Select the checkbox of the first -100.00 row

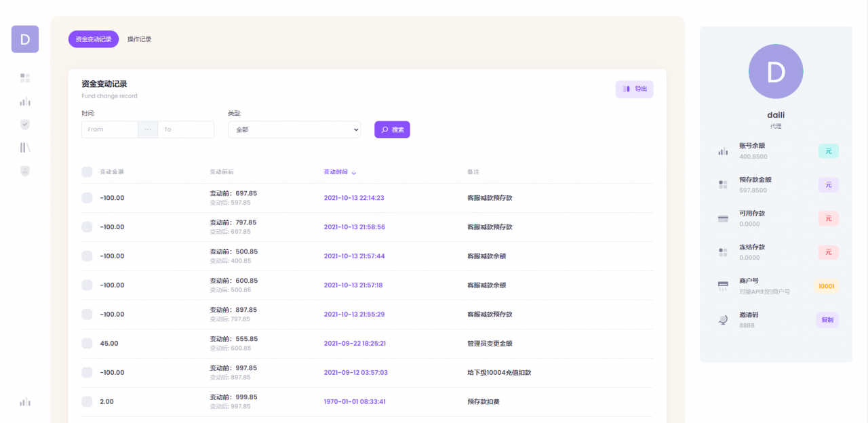87,197
